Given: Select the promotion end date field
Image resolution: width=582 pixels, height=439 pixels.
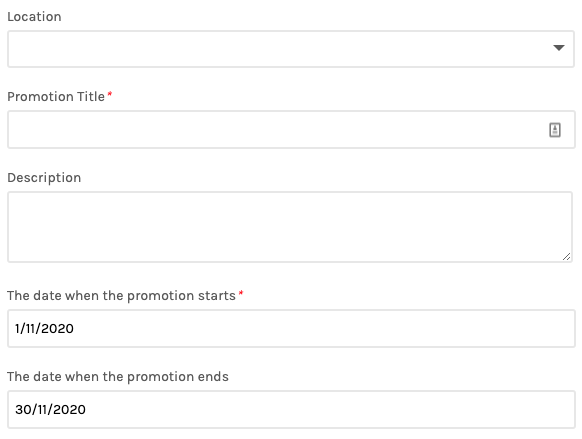Looking at the screenshot, I should [x=291, y=409].
